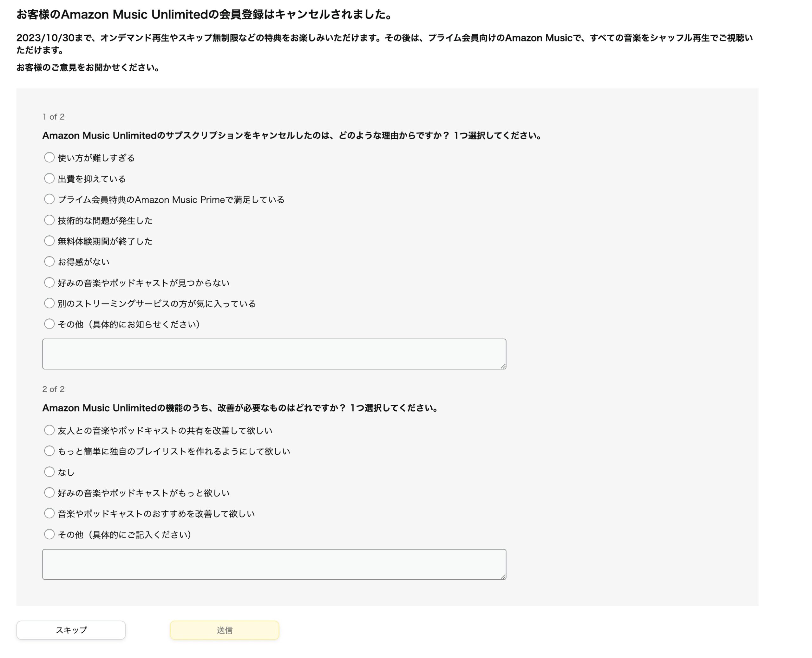Select '好みの音楽やポッドキャストが見つからない' radio

49,282
